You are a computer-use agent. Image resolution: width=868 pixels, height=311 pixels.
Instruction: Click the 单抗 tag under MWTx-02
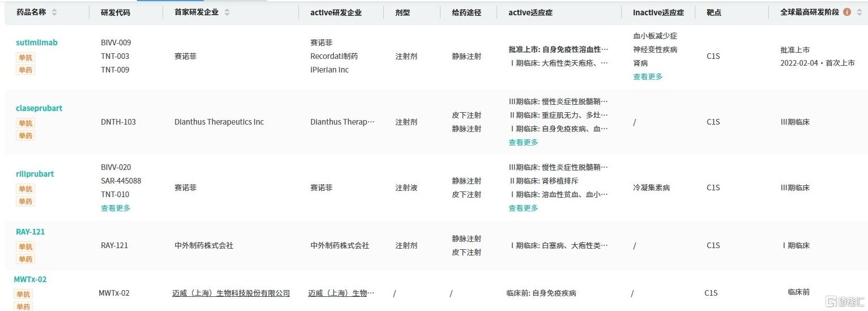tap(23, 294)
